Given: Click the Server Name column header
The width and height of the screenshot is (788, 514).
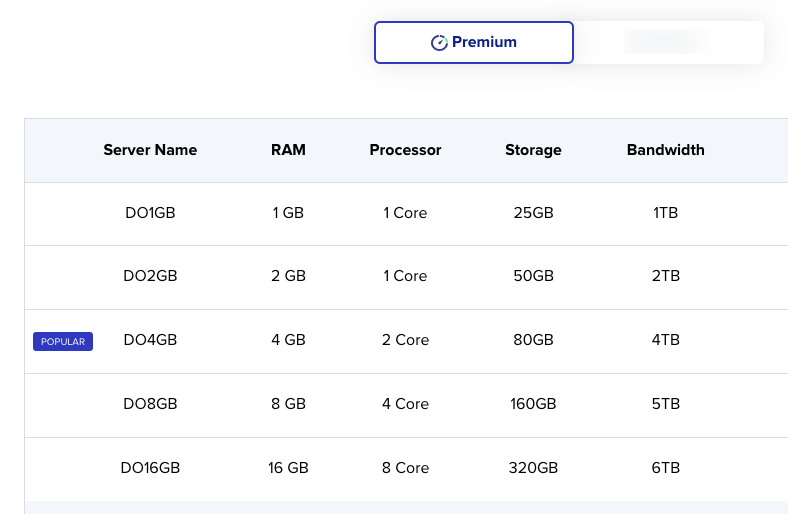Looking at the screenshot, I should click(x=150, y=150).
